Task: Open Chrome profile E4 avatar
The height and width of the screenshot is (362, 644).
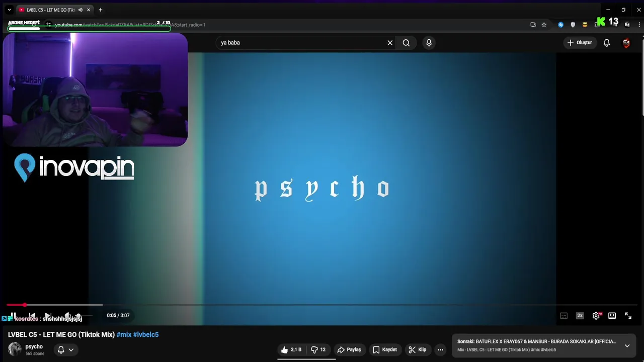Action: pyautogui.click(x=627, y=25)
